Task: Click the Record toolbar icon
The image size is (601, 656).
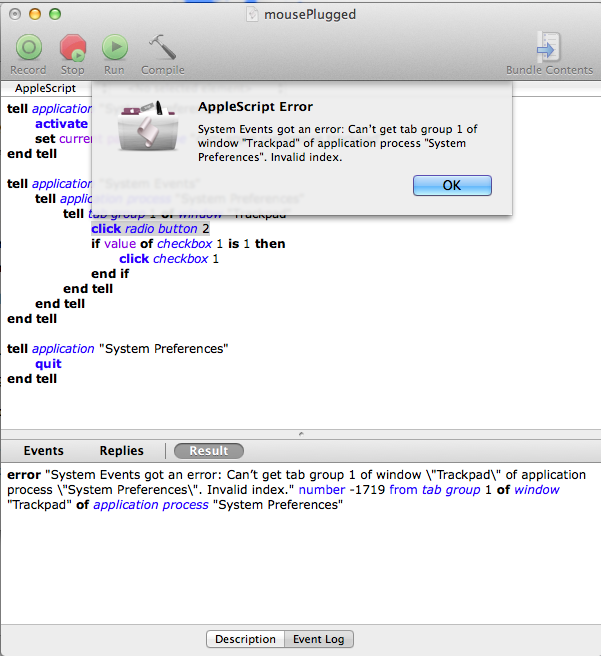Action: 28,47
